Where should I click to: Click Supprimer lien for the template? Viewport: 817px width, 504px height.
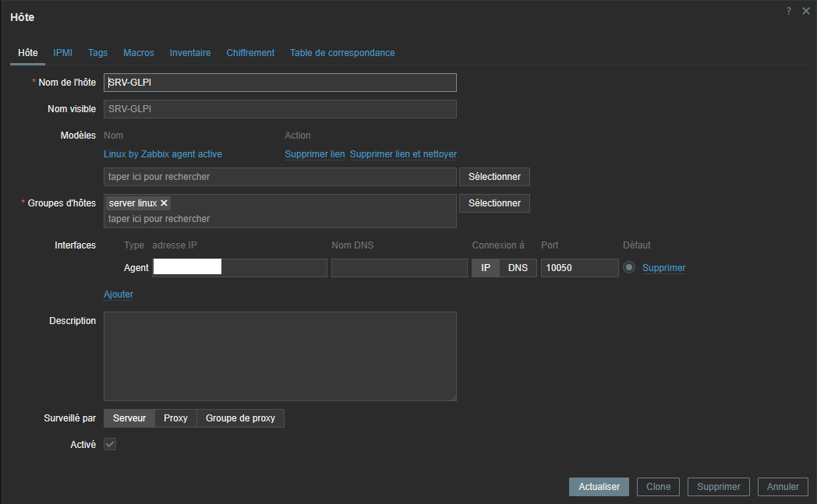click(x=315, y=154)
